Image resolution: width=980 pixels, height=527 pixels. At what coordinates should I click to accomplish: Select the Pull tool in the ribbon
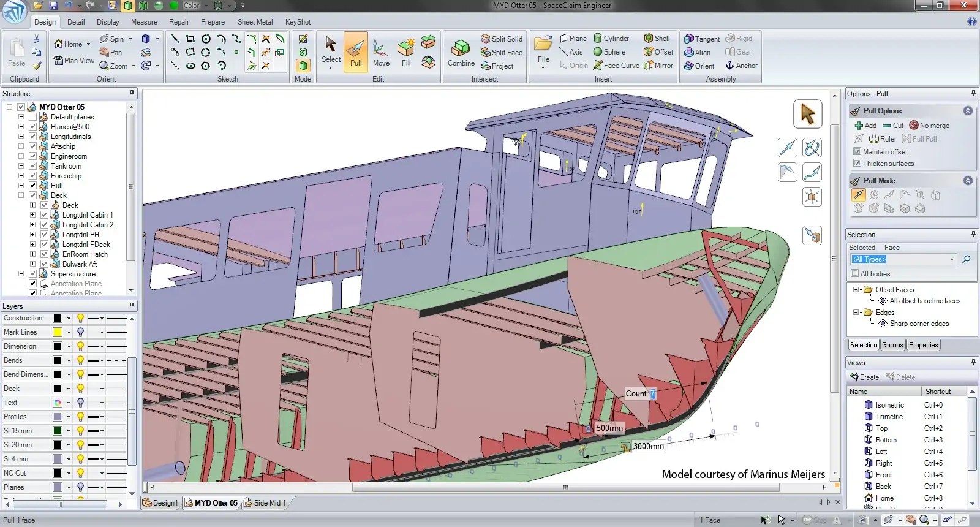tap(356, 52)
